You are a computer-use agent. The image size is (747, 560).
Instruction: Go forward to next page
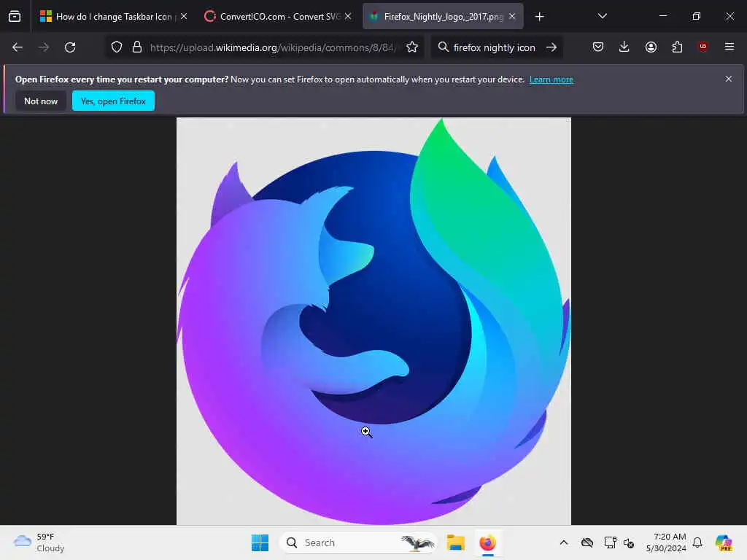click(x=43, y=47)
